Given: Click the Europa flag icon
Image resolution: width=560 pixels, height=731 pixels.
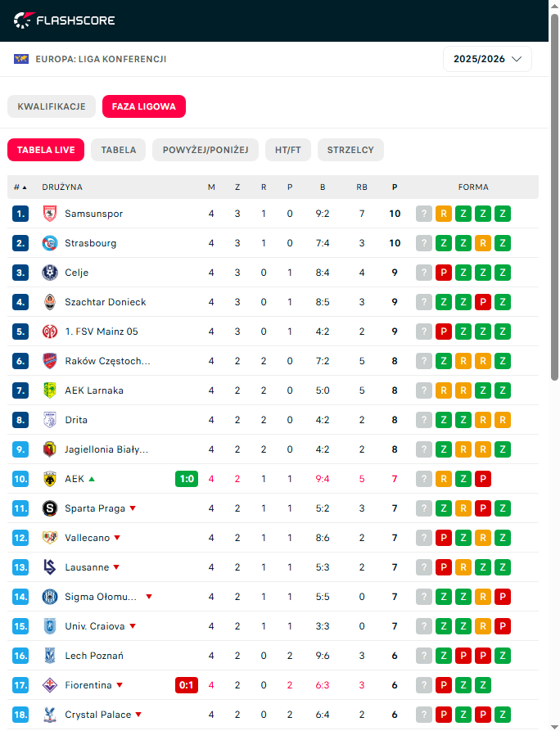Looking at the screenshot, I should pyautogui.click(x=21, y=59).
